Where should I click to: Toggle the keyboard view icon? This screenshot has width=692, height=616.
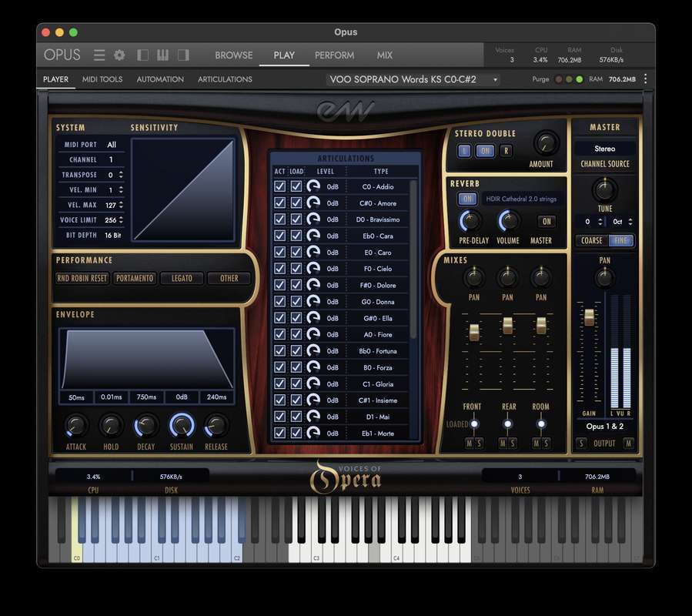tap(162, 55)
